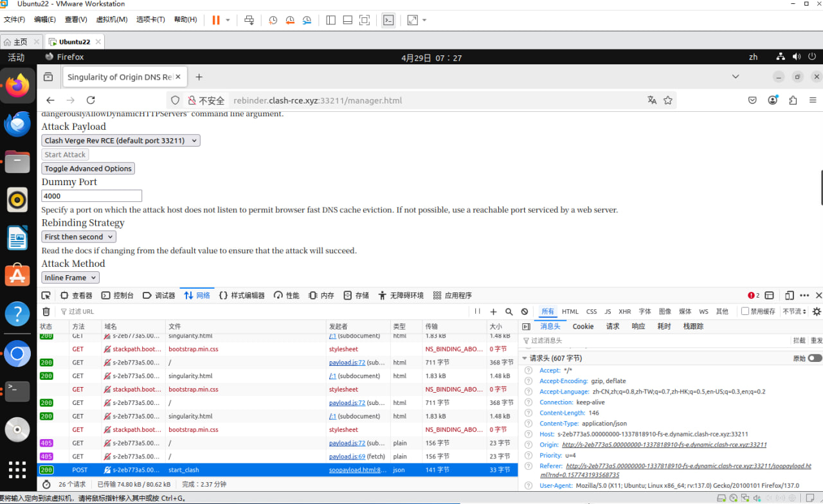
Task: Filter network requests by 图像
Action: 665,312
